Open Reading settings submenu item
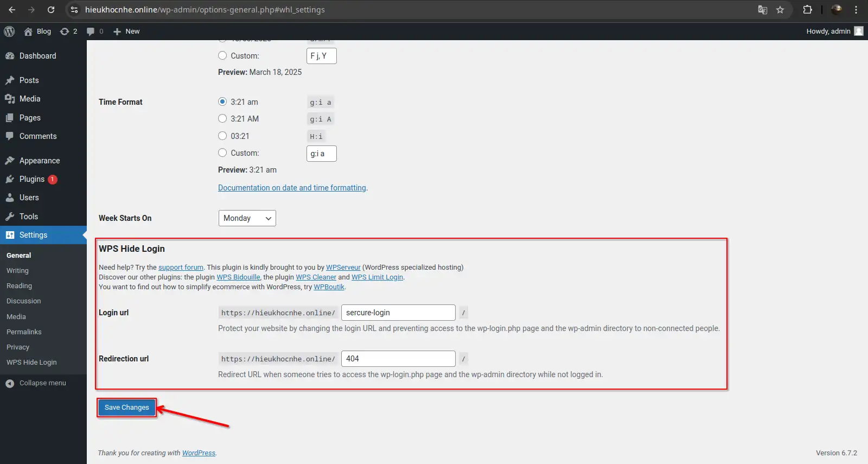The height and width of the screenshot is (464, 868). [19, 285]
